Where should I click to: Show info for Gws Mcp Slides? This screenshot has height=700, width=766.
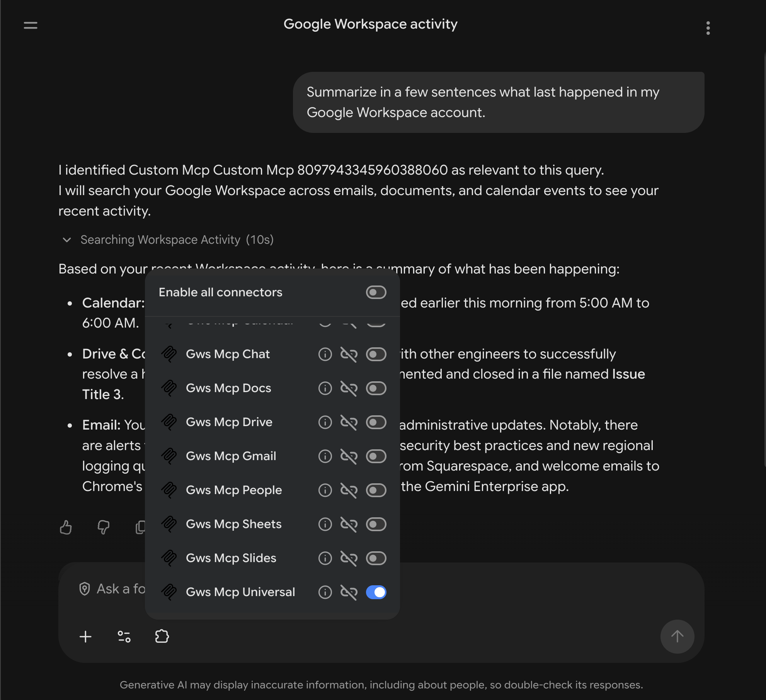(x=325, y=558)
